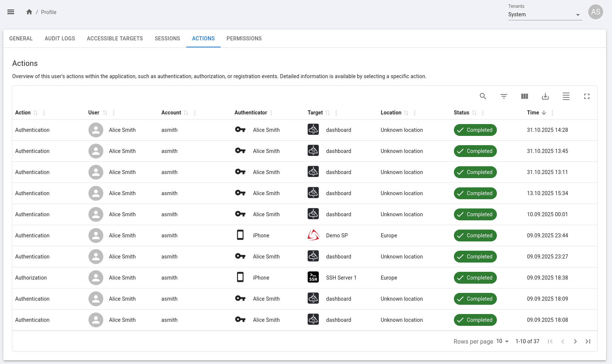
Task: Click the export download icon
Action: click(x=545, y=96)
